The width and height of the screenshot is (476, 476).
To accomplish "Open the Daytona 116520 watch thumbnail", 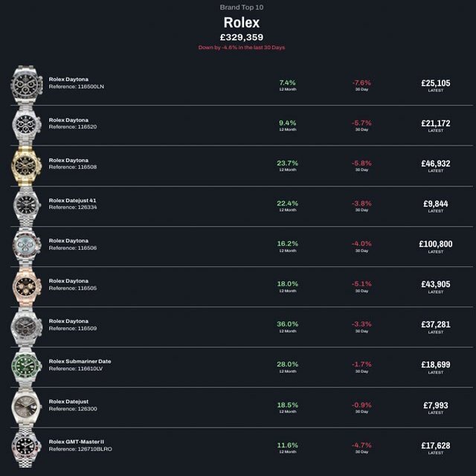I will (26, 124).
